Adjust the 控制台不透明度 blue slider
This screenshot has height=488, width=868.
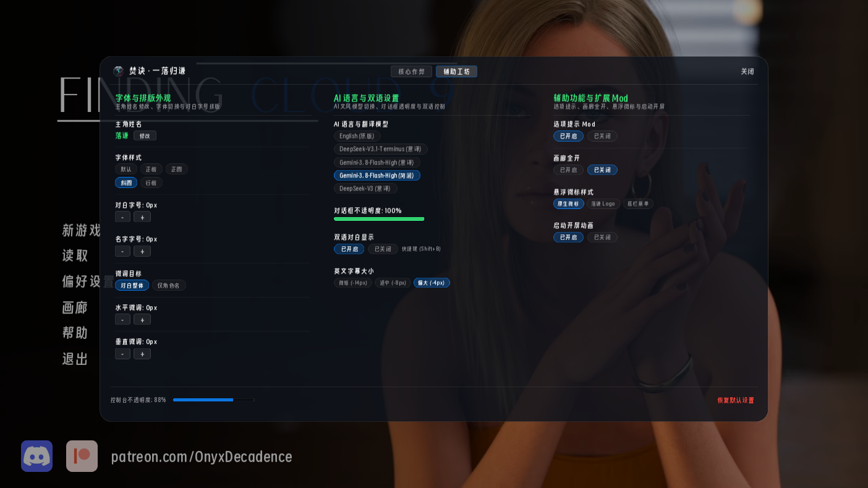pos(214,400)
